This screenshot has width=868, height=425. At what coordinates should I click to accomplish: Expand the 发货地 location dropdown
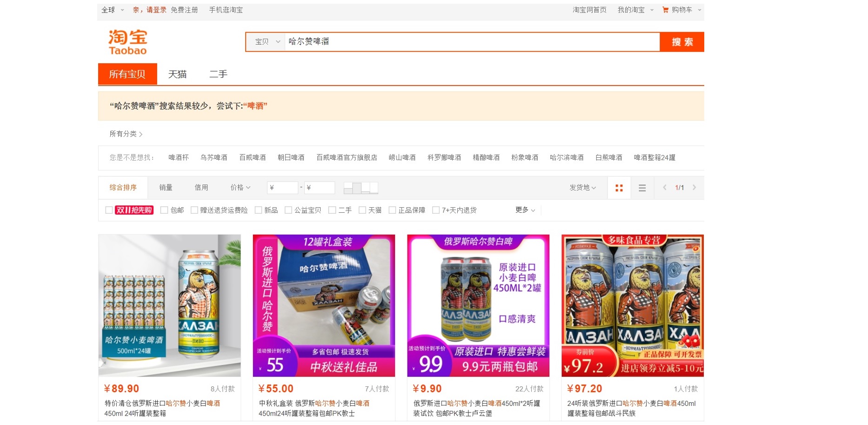pos(582,188)
